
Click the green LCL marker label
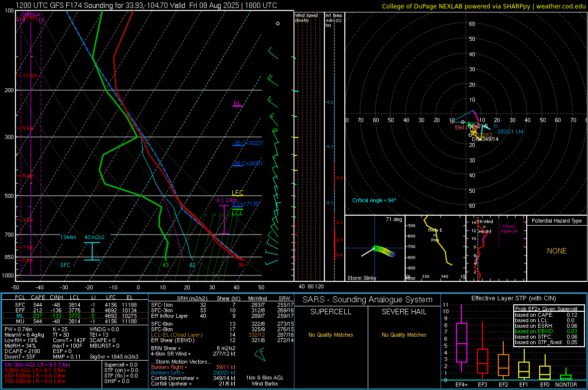[x=237, y=213]
